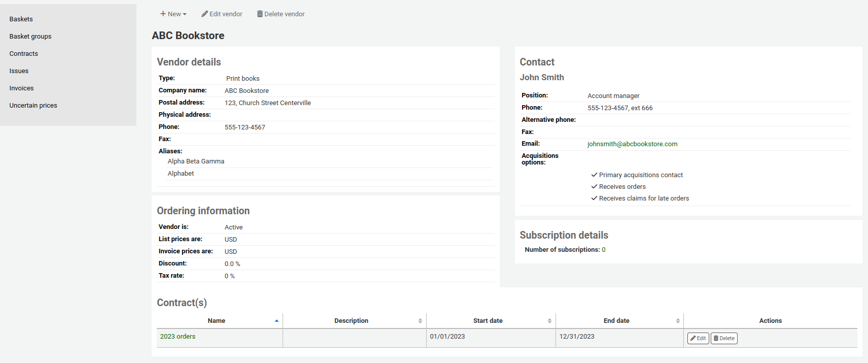Email johnsmith@abcbookstore.com link
868x363 pixels.
click(632, 144)
